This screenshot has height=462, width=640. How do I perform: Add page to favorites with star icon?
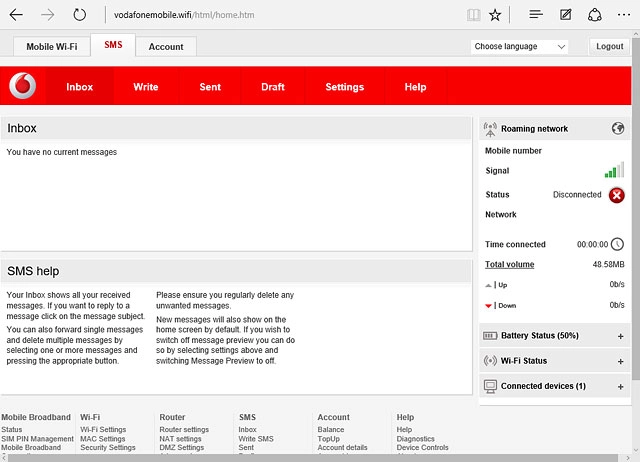pos(496,15)
